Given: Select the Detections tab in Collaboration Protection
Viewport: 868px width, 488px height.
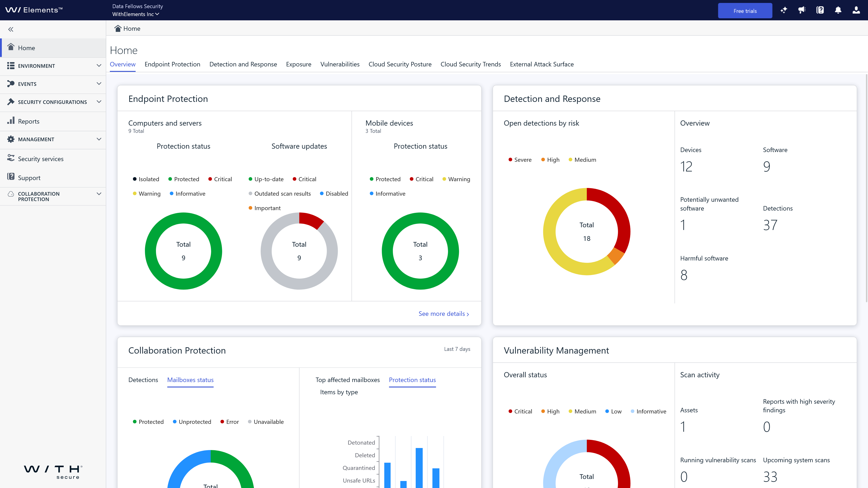Looking at the screenshot, I should point(143,380).
